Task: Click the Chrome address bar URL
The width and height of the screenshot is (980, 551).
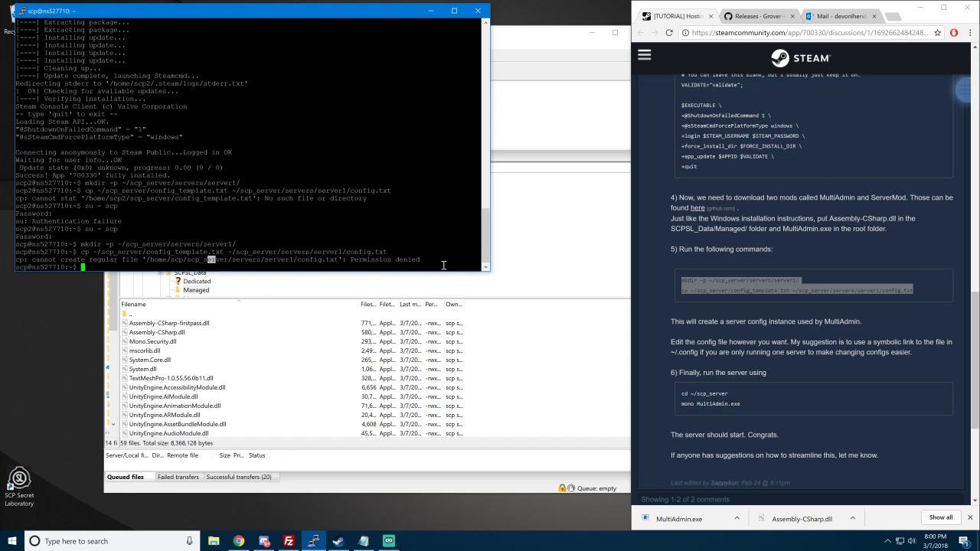Action: coord(809,33)
